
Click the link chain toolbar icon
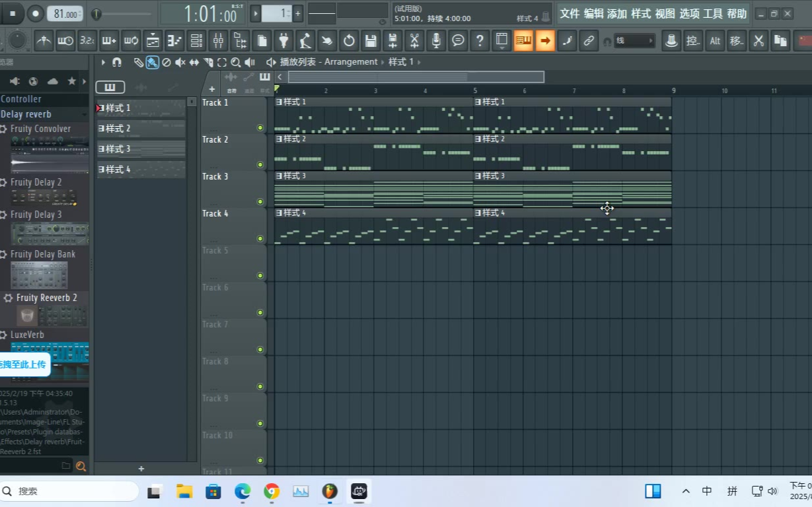point(589,41)
